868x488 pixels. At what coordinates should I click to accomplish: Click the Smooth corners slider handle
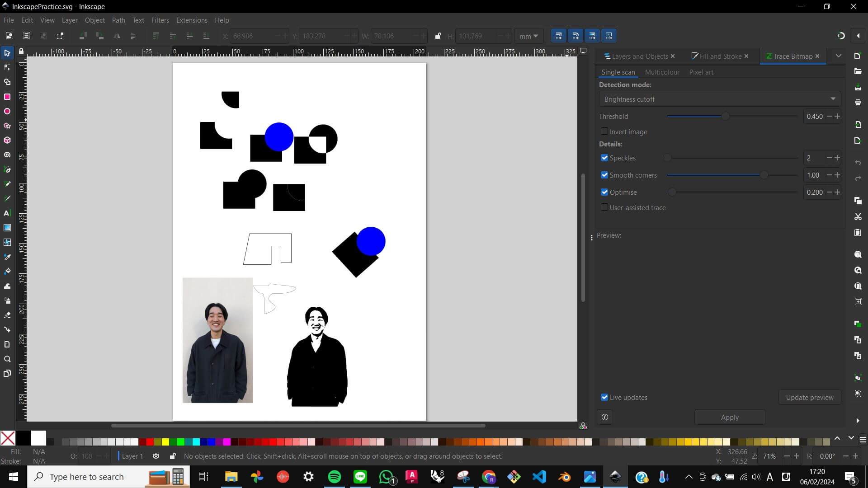(x=764, y=175)
